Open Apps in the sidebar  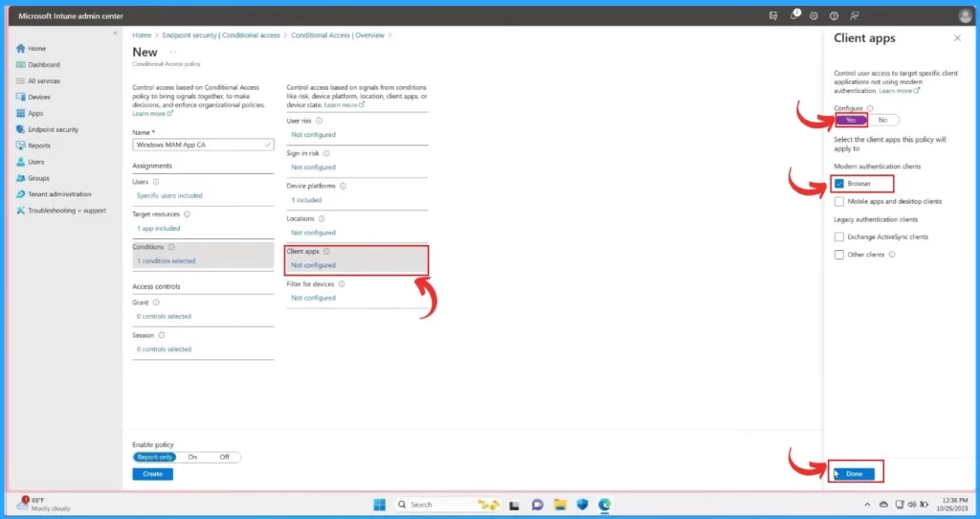point(30,113)
